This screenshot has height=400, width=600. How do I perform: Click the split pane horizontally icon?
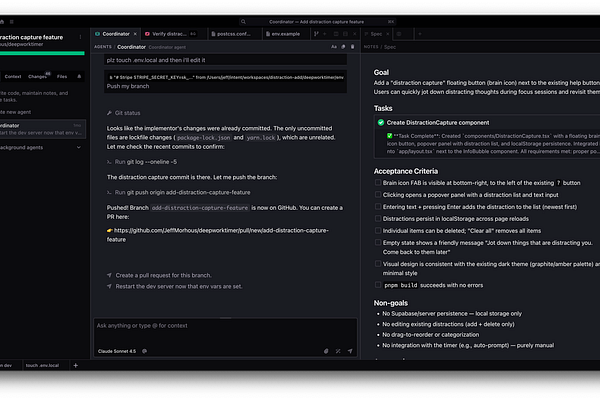point(336,34)
